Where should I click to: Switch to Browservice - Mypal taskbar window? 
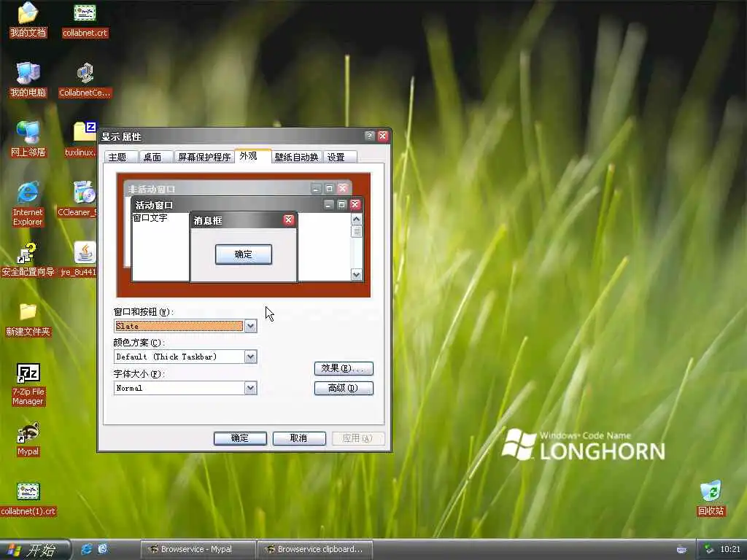coord(197,550)
